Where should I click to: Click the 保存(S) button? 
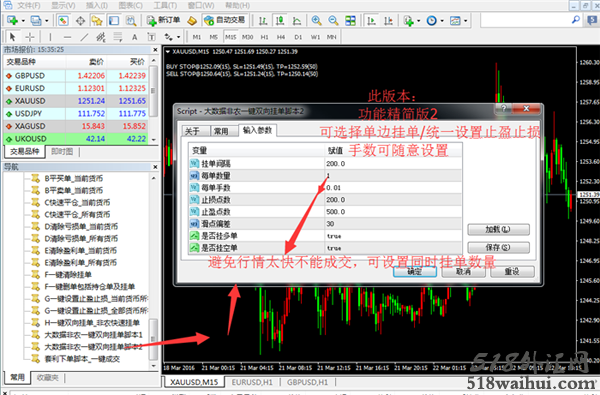tap(498, 247)
